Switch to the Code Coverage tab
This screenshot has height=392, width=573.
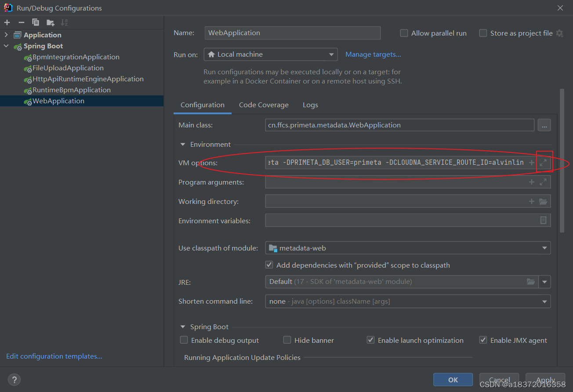coord(264,105)
